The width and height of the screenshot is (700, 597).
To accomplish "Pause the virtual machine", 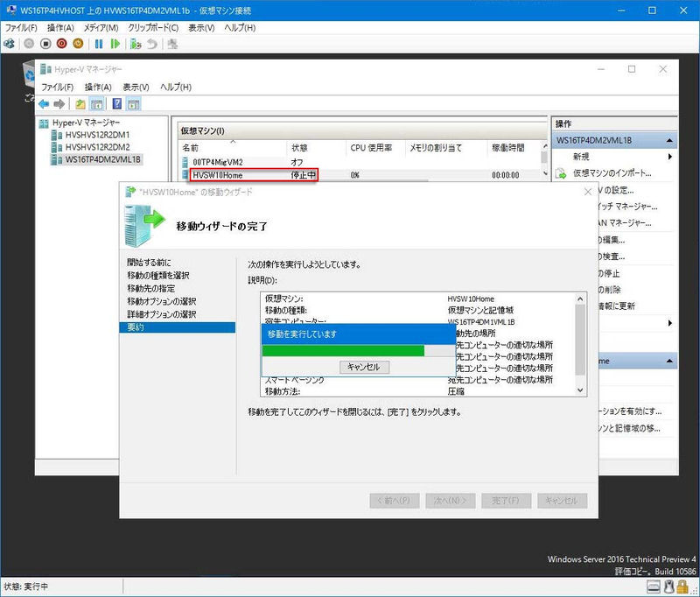I will [99, 44].
